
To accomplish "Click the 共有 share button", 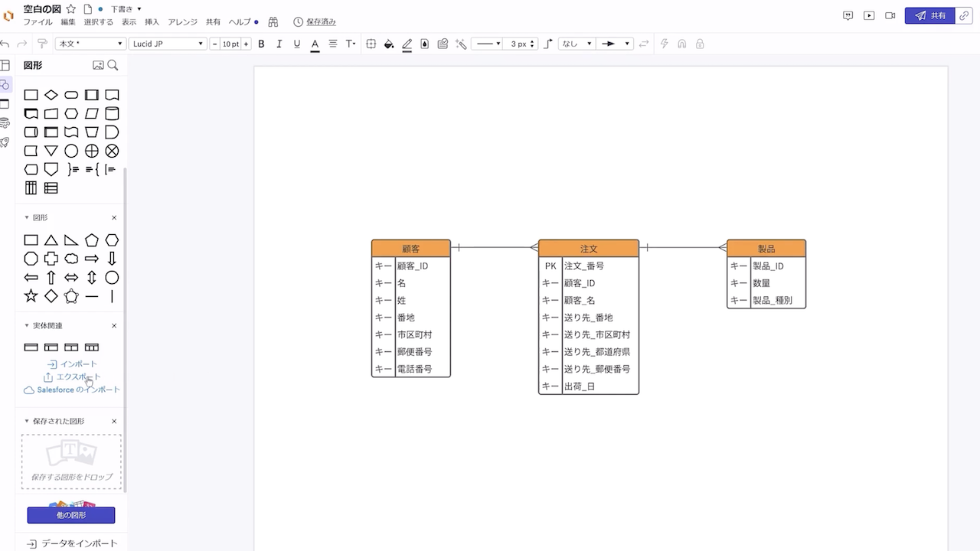I will 929,15.
